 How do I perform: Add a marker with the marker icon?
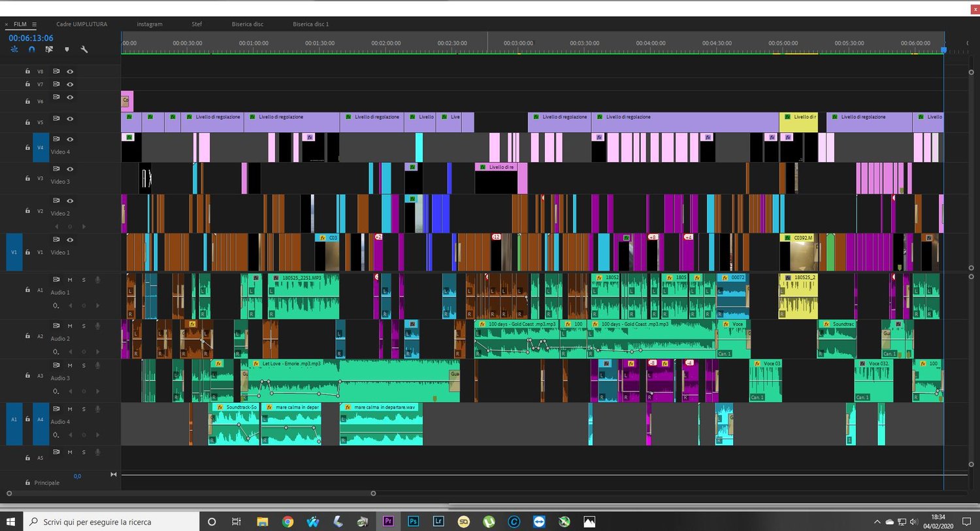67,49
